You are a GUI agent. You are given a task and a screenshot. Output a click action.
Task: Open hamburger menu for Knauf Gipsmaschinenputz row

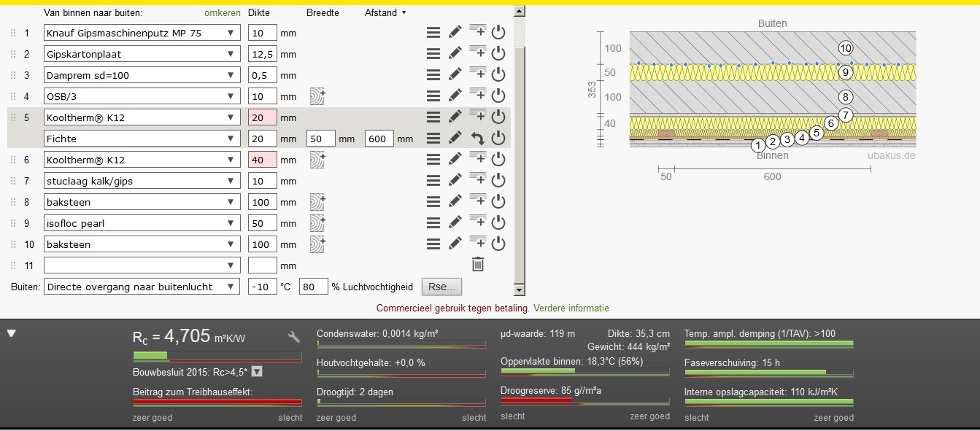(x=433, y=33)
